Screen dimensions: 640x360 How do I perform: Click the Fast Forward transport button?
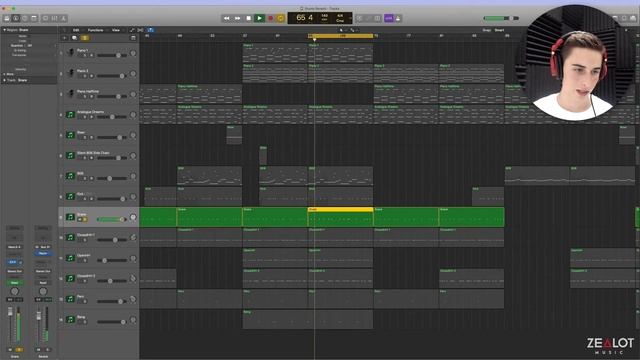(238, 18)
